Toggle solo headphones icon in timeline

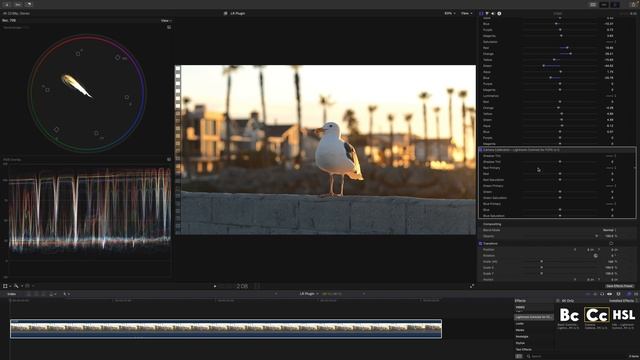coord(602,294)
